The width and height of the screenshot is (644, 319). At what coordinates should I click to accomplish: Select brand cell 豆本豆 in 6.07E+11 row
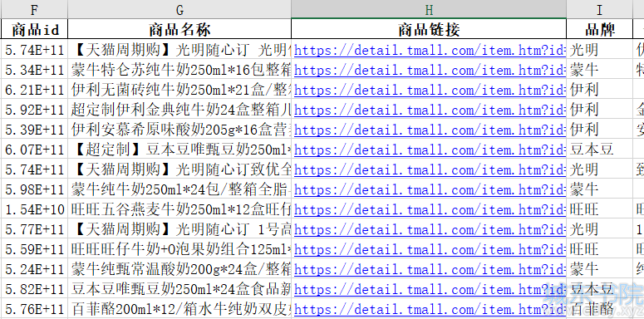[600, 150]
